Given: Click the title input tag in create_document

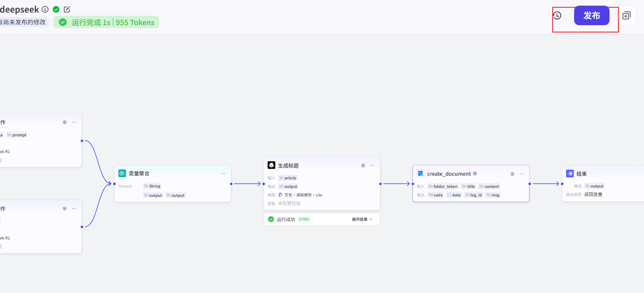Looking at the screenshot, I should point(468,186).
